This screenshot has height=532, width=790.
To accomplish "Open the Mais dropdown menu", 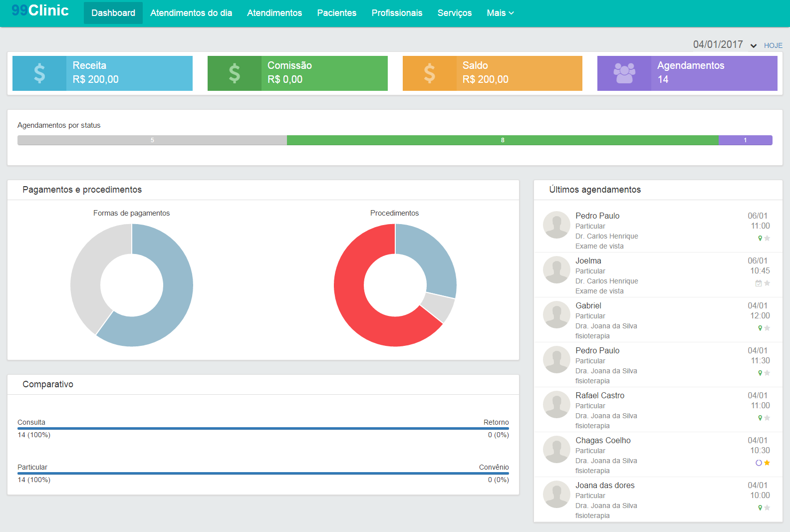I will [x=500, y=13].
